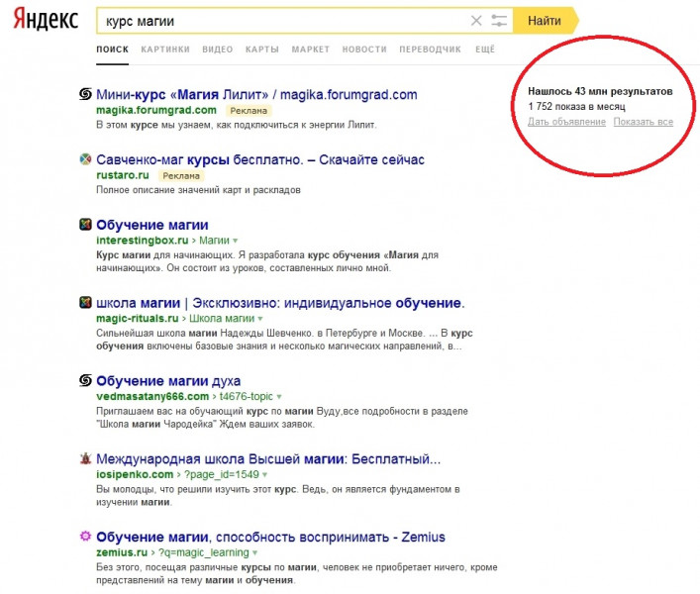Click the text 1 752 показа в месяц
The image size is (700, 594).
[576, 107]
